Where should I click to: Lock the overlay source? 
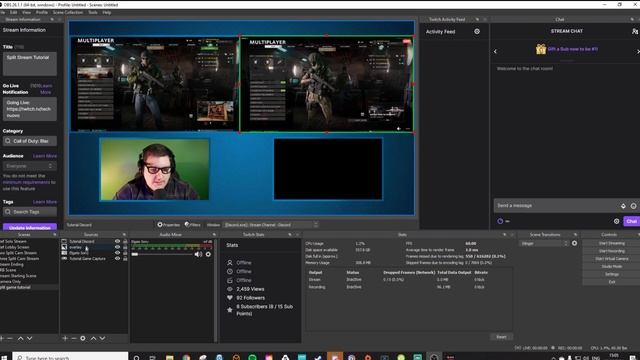pos(125,247)
